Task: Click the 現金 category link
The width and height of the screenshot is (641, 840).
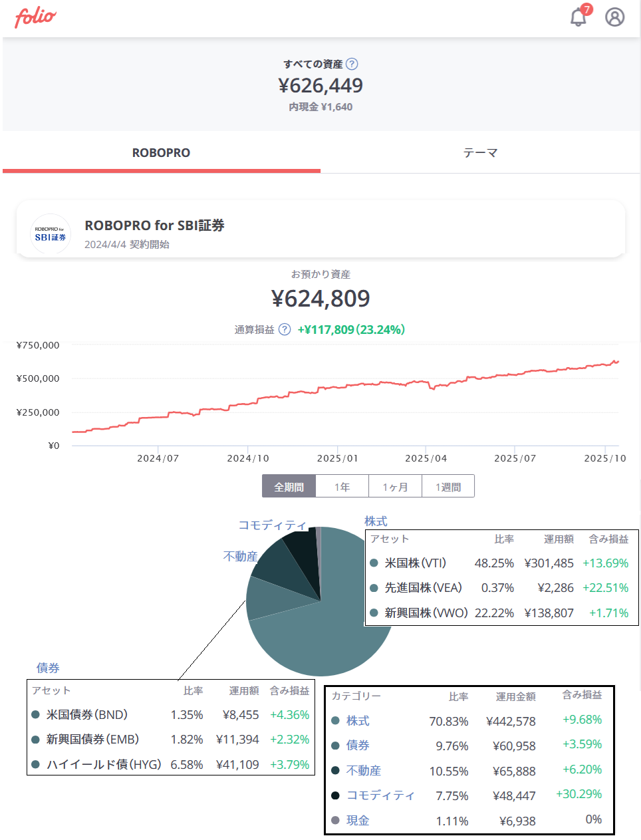Action: click(358, 820)
